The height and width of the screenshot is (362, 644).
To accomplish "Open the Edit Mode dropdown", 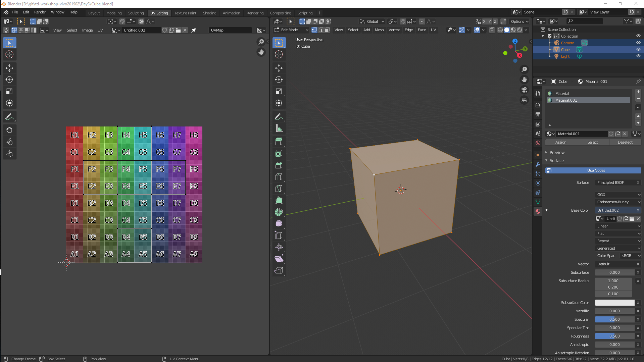I will coord(291,30).
